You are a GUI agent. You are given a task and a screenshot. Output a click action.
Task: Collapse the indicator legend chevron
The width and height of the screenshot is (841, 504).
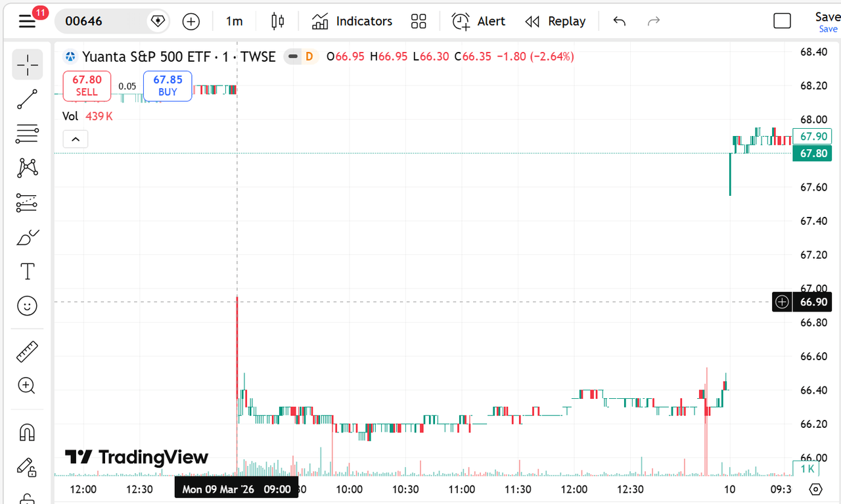tap(76, 139)
